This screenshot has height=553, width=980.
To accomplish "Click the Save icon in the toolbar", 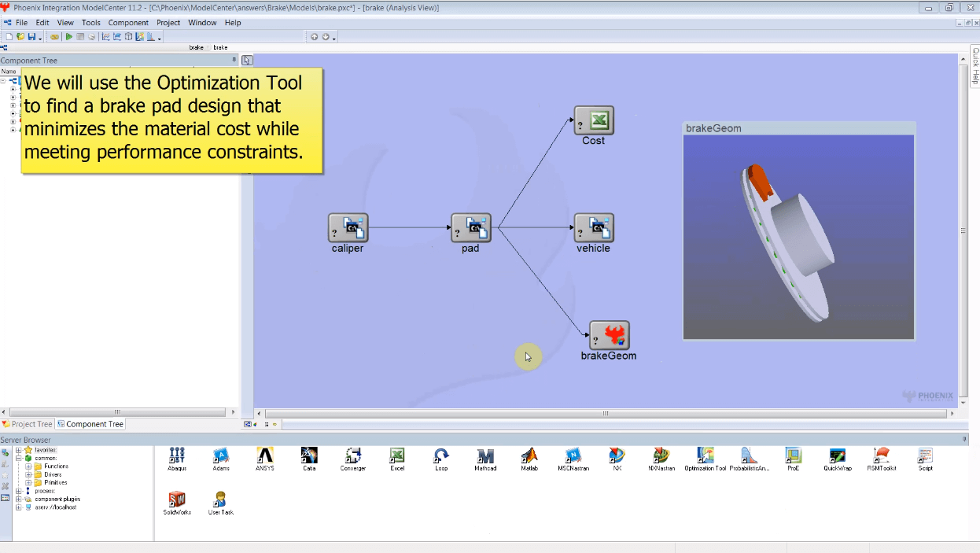I will click(x=31, y=37).
